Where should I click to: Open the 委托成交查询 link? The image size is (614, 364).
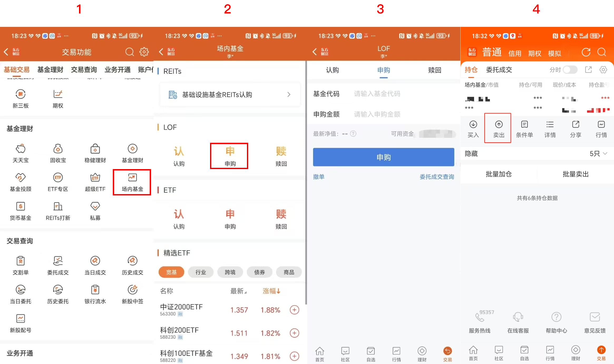[x=436, y=177]
